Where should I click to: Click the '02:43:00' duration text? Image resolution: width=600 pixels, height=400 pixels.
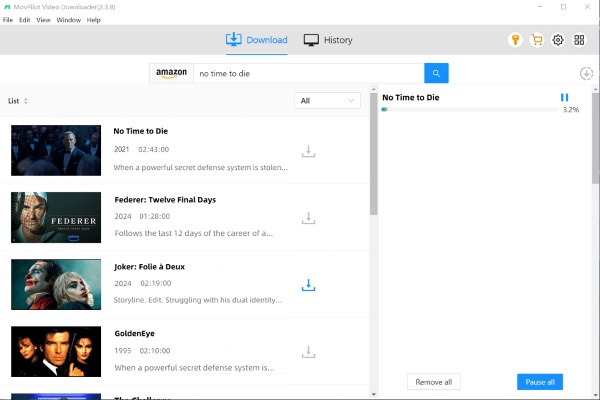[153, 149]
